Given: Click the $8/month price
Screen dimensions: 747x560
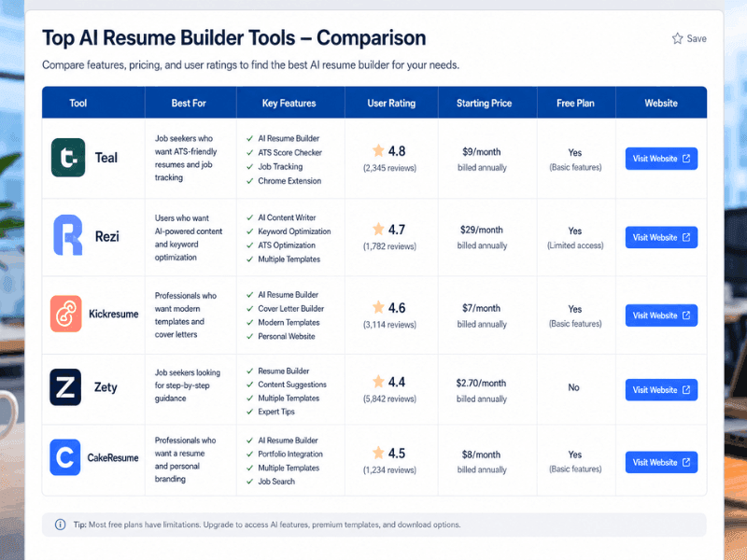Looking at the screenshot, I should click(x=481, y=455).
